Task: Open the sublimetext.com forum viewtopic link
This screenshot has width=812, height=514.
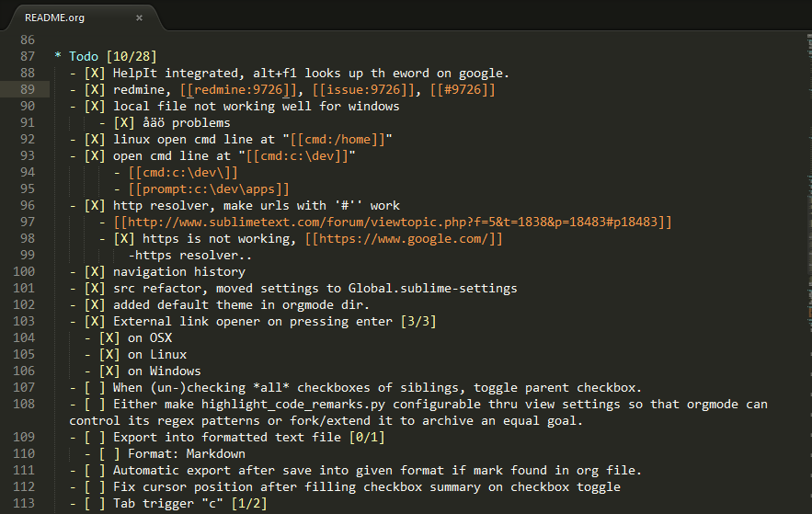Action: pyautogui.click(x=393, y=223)
